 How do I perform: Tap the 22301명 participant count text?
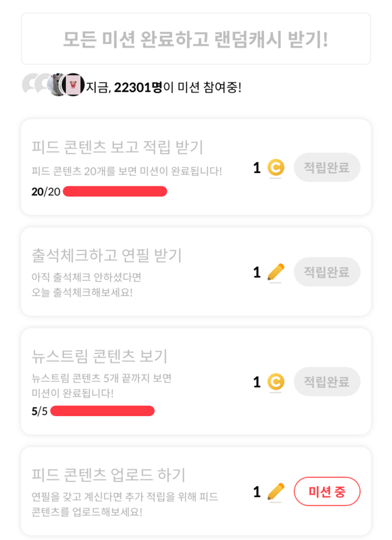[138, 88]
